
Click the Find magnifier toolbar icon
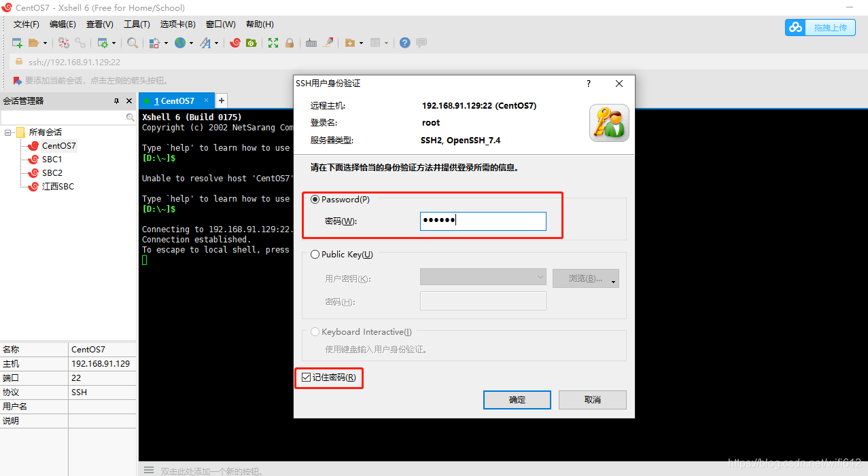click(x=133, y=43)
